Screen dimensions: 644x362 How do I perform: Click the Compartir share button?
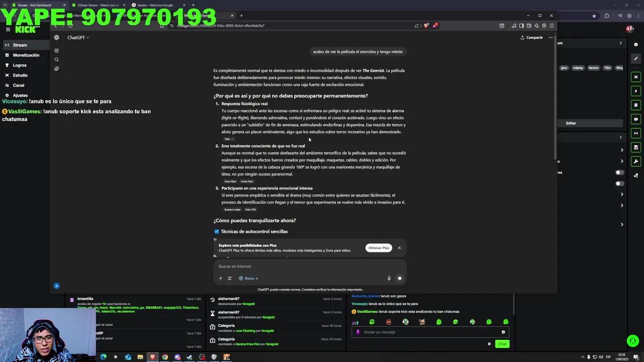(532, 37)
